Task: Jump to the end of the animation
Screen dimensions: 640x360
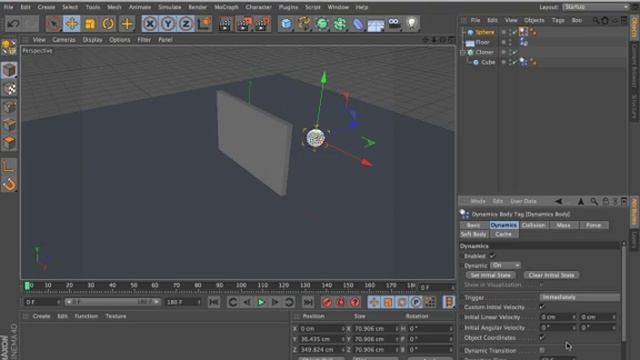Action: click(x=308, y=302)
